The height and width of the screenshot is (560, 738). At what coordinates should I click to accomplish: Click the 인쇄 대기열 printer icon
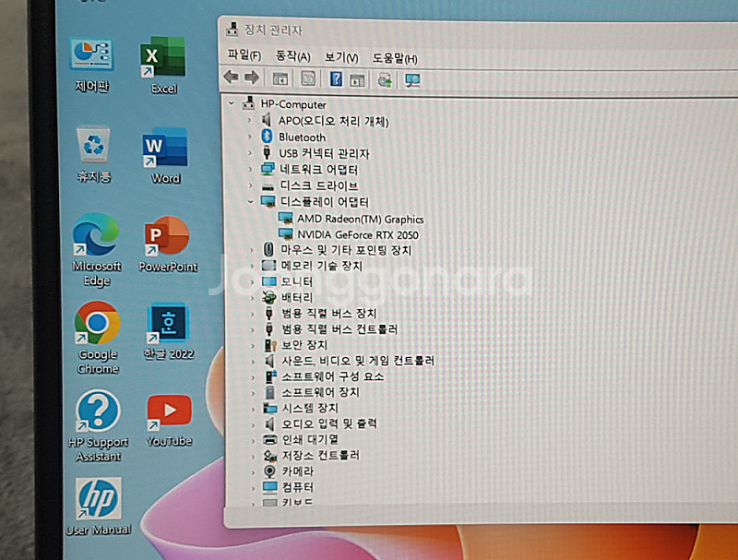pos(270,439)
